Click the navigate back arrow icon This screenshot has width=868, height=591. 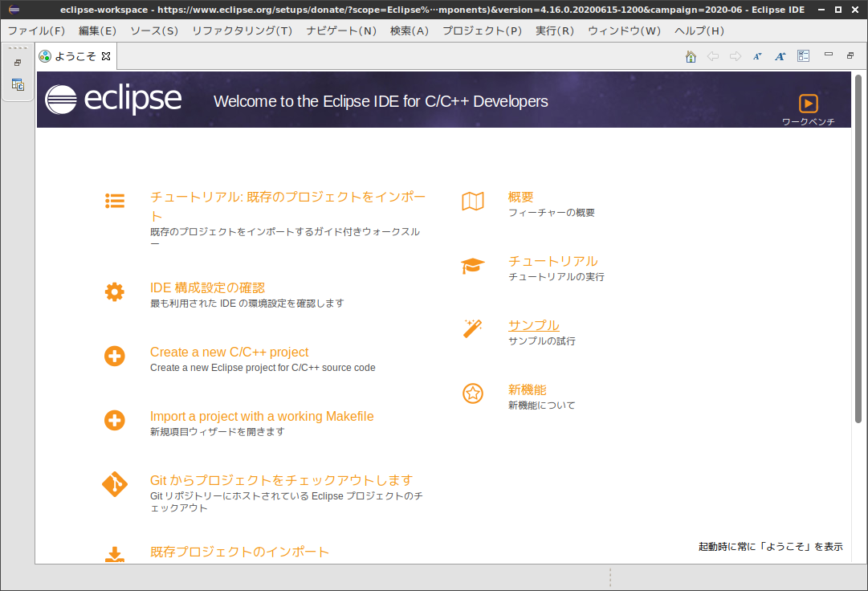pyautogui.click(x=713, y=56)
